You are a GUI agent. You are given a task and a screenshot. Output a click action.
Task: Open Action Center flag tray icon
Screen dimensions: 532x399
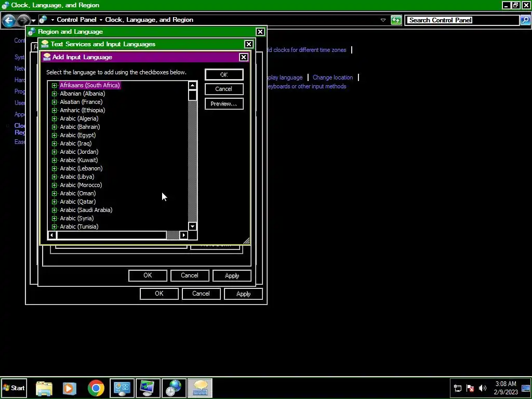(x=470, y=388)
